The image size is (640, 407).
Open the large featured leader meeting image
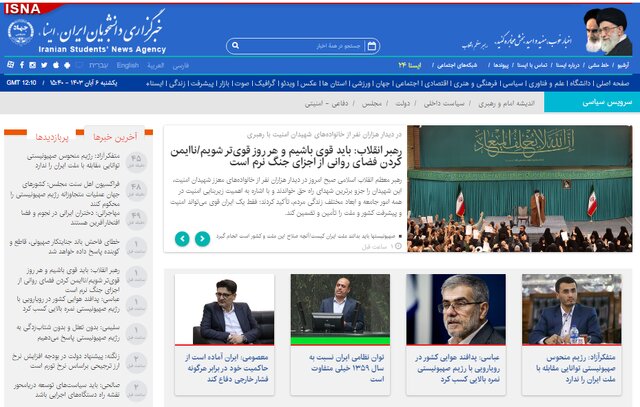pyautogui.click(x=519, y=187)
